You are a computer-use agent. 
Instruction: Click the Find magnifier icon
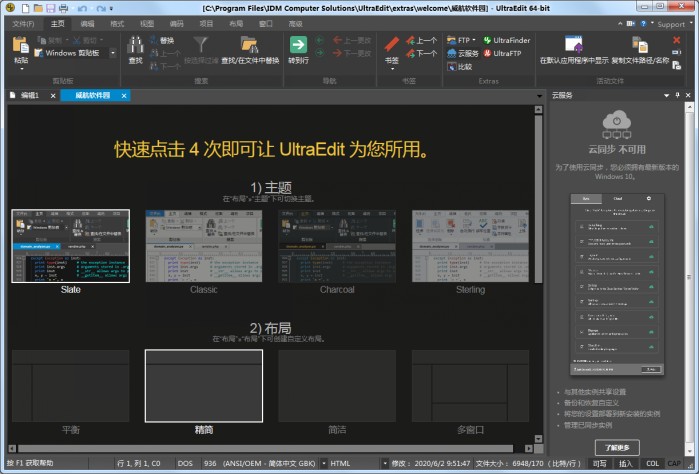pos(135,46)
